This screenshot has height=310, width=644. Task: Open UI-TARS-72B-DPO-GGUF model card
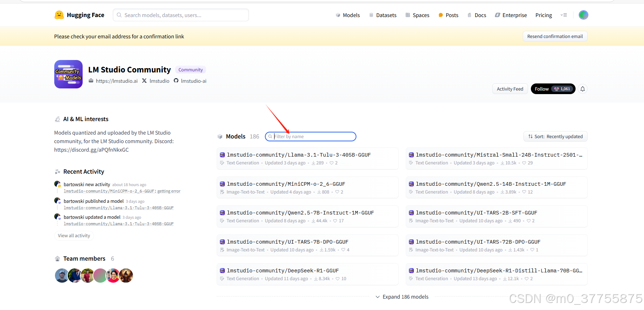coord(496,245)
